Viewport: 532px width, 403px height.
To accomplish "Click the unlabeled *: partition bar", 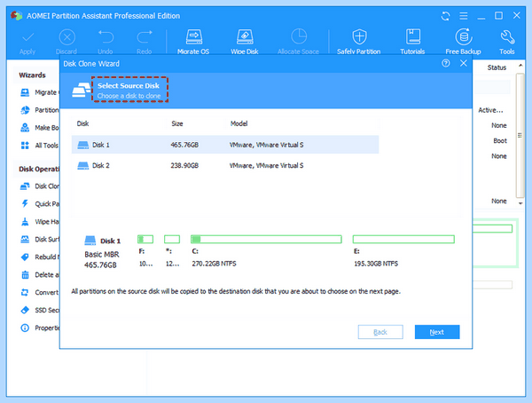I will 172,239.
